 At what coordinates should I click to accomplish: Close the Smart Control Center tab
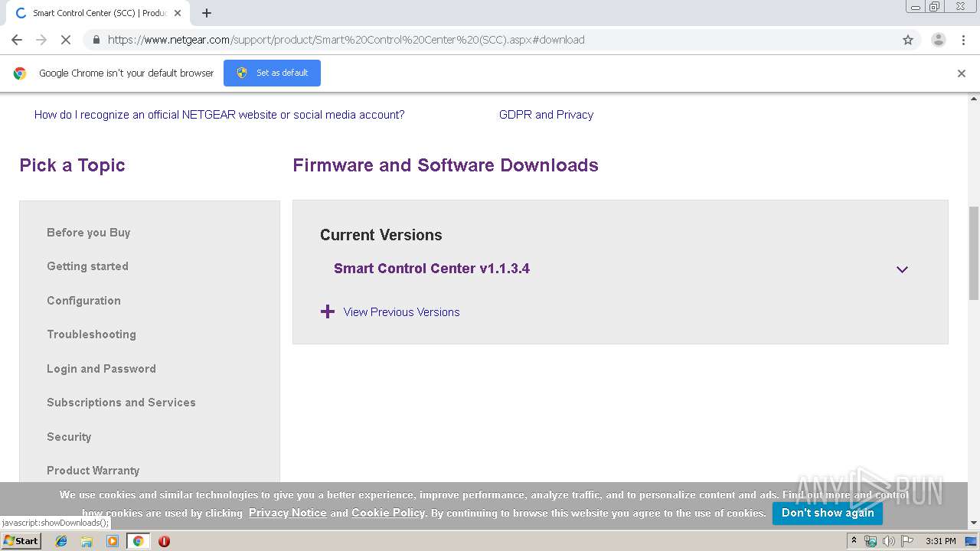[178, 13]
